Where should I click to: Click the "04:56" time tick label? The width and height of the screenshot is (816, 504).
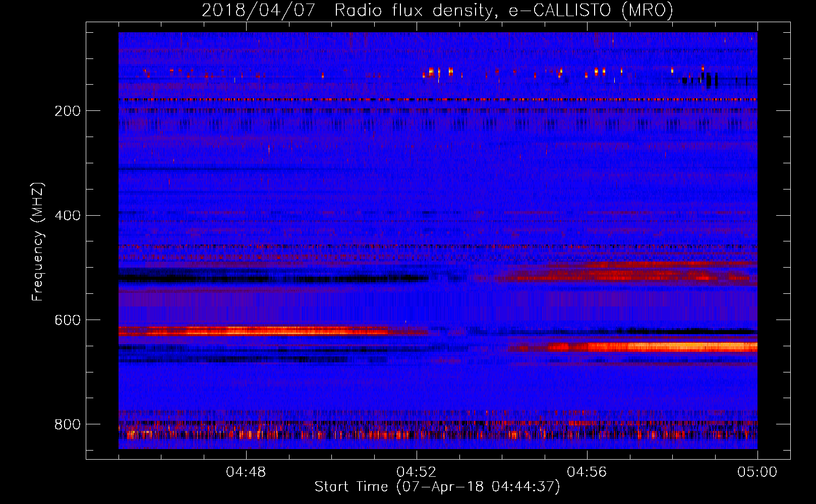click(x=587, y=472)
